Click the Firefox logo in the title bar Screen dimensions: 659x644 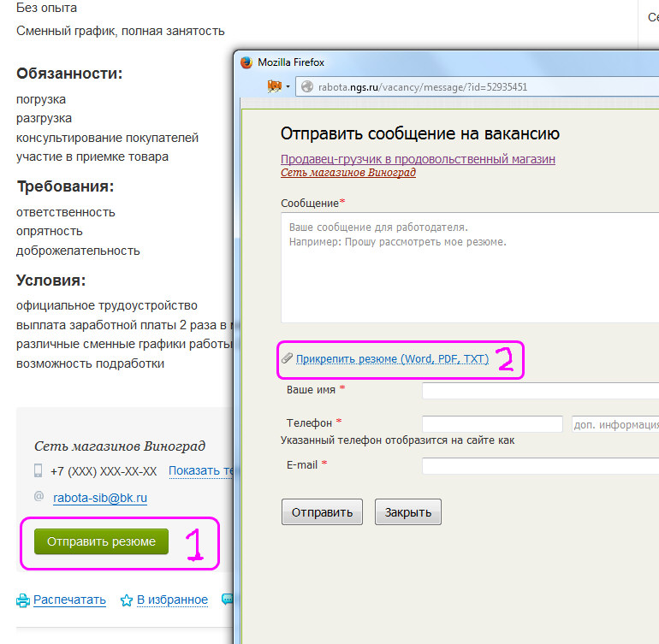[246, 62]
